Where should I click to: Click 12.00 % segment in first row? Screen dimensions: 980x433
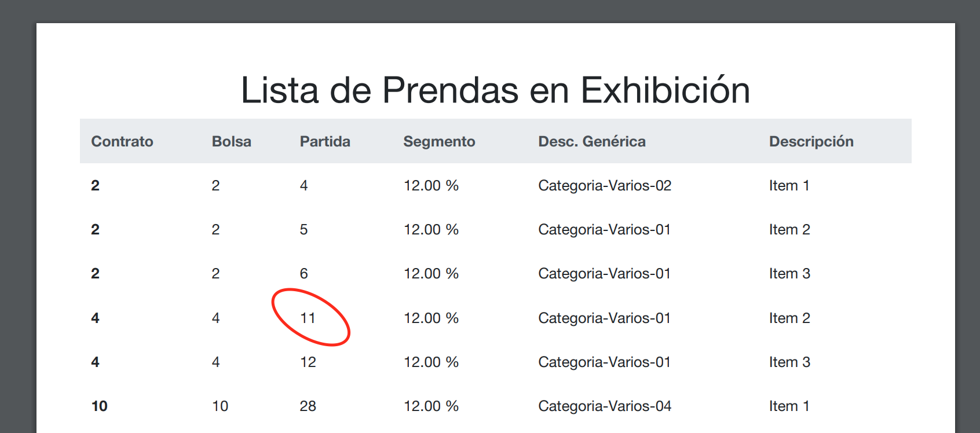431,185
